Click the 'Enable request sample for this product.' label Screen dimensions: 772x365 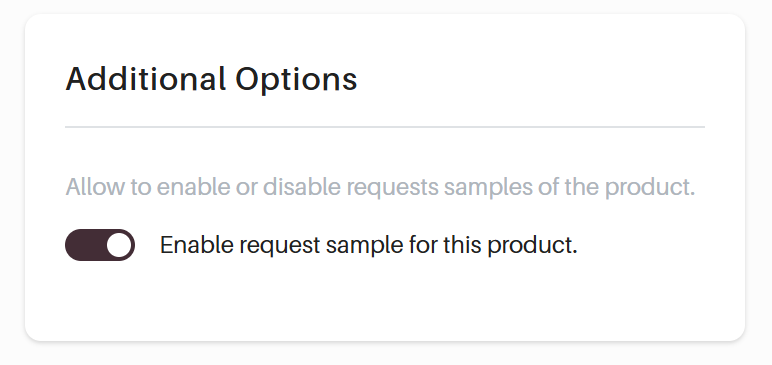click(x=368, y=245)
